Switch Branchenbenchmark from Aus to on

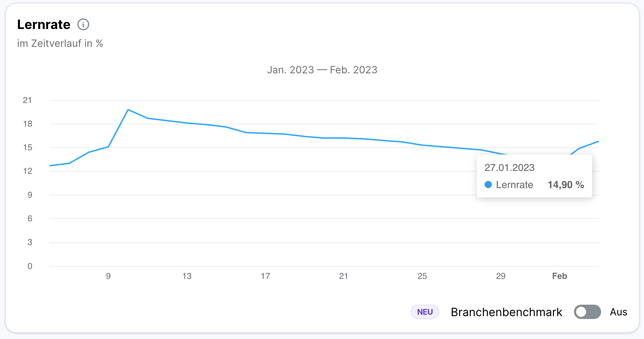pos(588,312)
